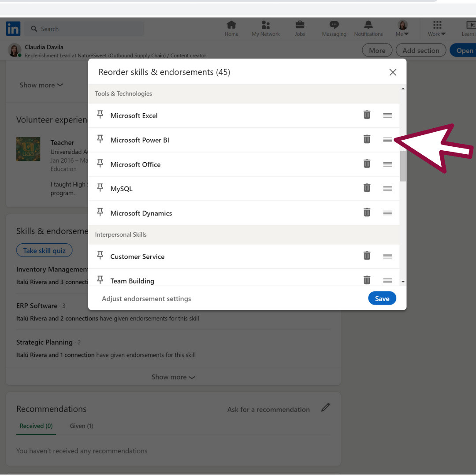Pin the Microsoft Excel skill
476x476 pixels.
100,115
